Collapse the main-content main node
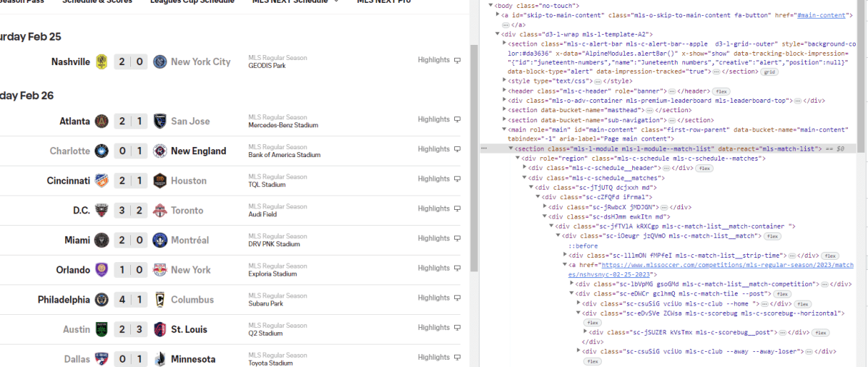The height and width of the screenshot is (367, 868). pos(503,130)
